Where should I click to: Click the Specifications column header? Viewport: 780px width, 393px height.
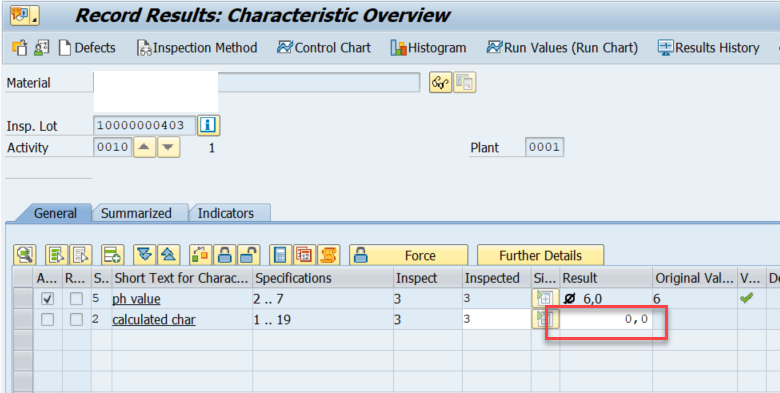[x=323, y=278]
